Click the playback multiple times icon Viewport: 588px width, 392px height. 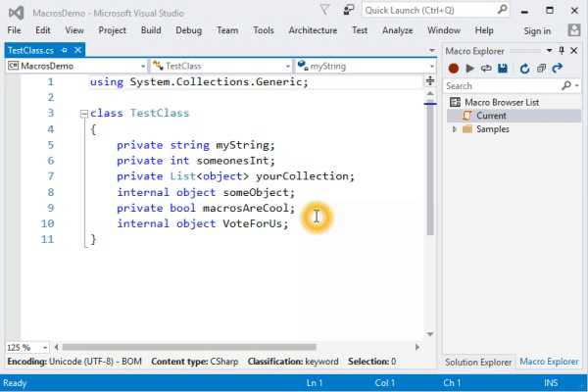(486, 69)
